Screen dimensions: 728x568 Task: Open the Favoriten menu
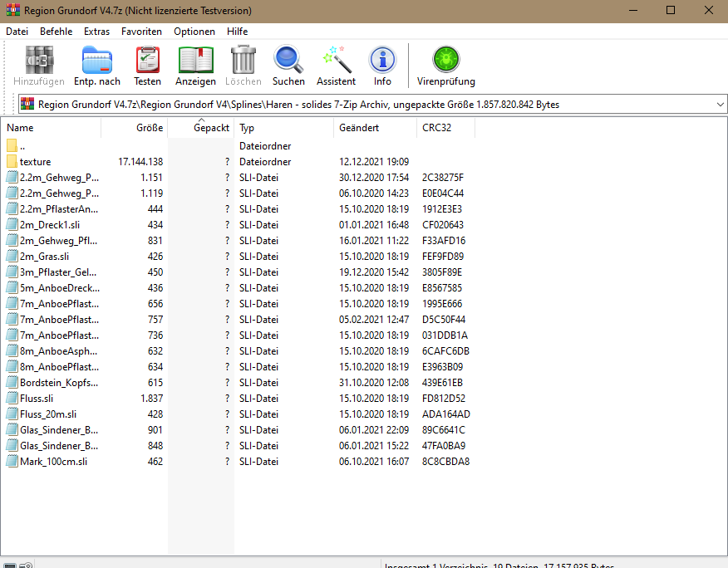[x=141, y=32]
